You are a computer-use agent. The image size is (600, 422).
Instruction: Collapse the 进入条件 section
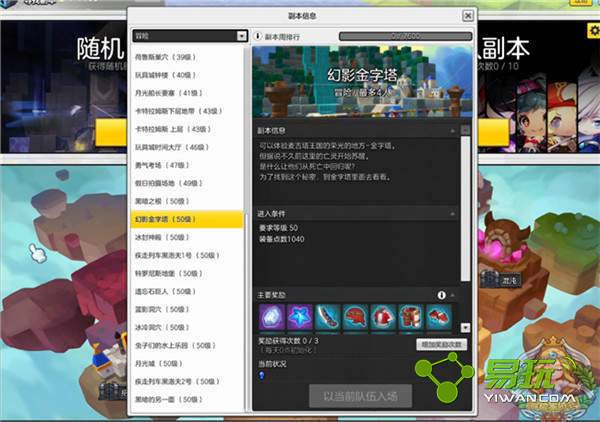pyautogui.click(x=453, y=213)
